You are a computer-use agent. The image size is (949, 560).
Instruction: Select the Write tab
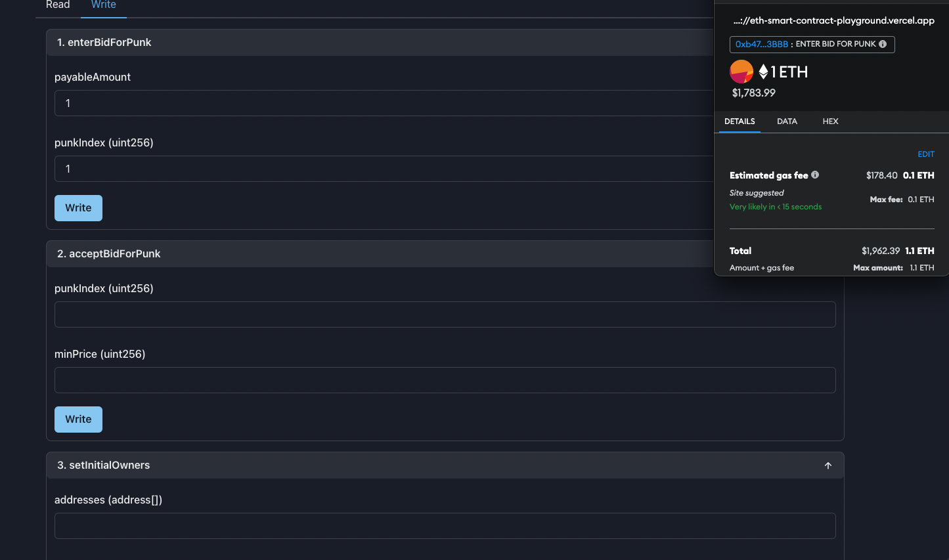[103, 5]
